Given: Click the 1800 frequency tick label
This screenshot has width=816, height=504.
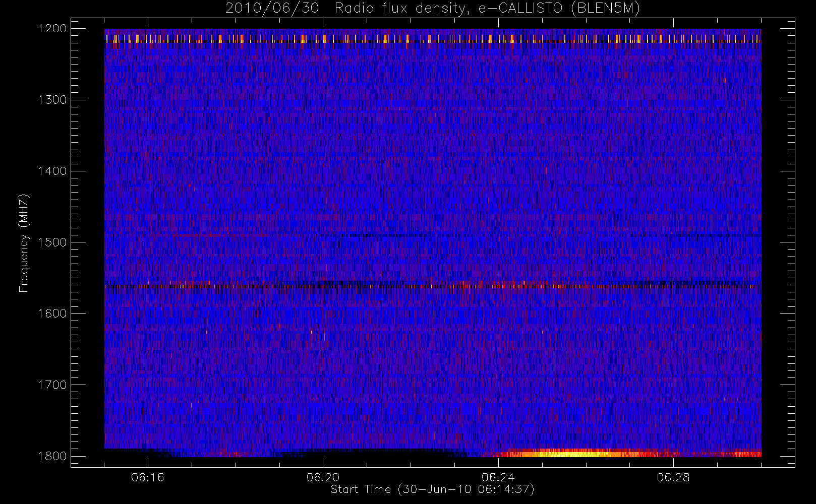Looking at the screenshot, I should (52, 456).
